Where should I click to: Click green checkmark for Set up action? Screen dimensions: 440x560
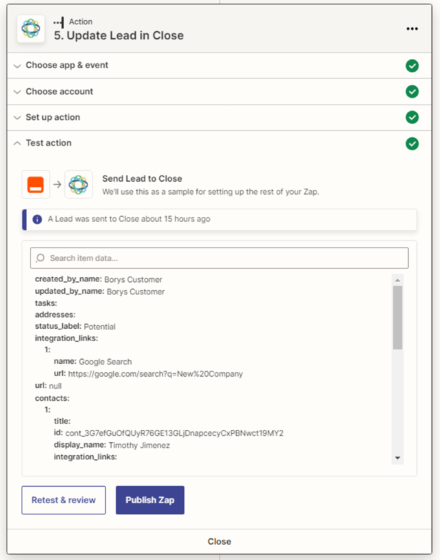tap(412, 118)
